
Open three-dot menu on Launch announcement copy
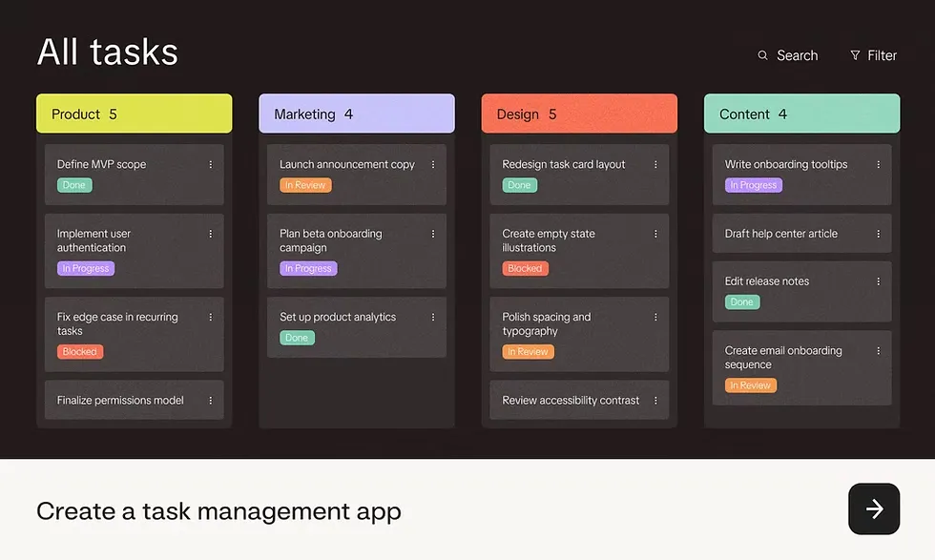(433, 165)
